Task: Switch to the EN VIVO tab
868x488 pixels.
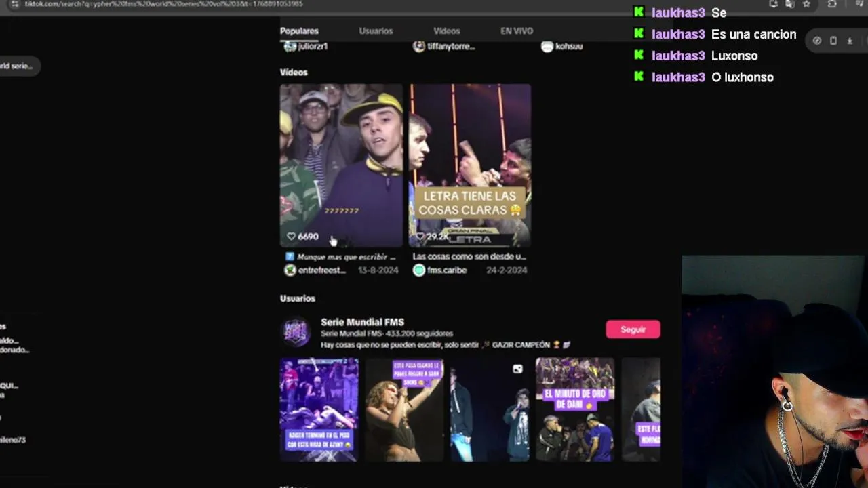Action: click(x=517, y=30)
